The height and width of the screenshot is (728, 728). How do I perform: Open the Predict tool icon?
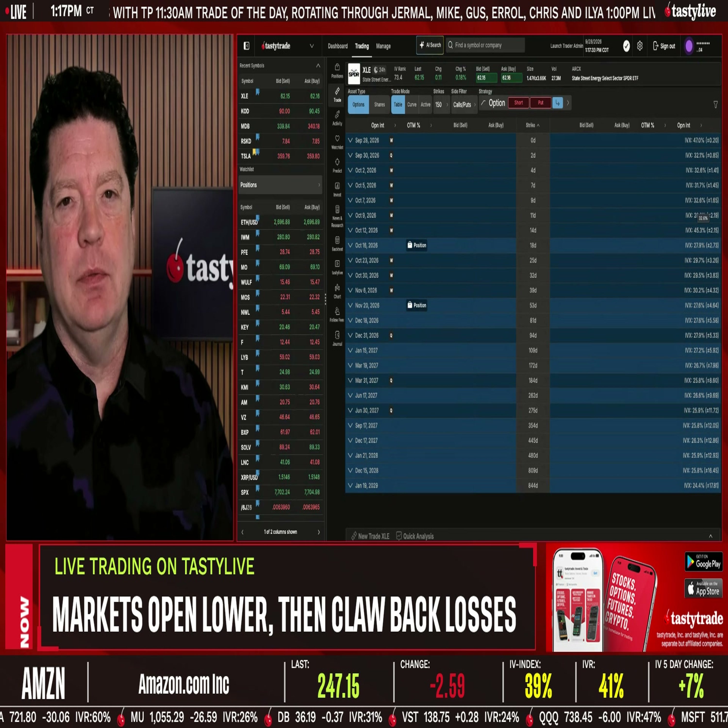click(337, 165)
